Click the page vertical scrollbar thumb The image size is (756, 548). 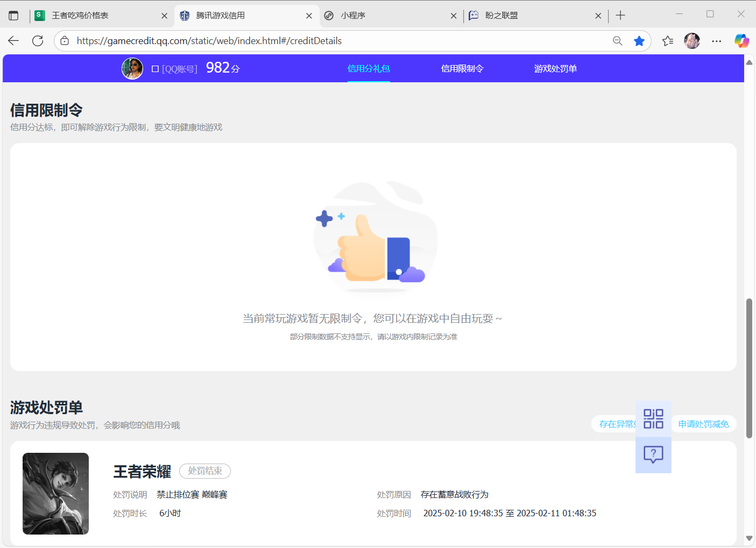pyautogui.click(x=749, y=368)
